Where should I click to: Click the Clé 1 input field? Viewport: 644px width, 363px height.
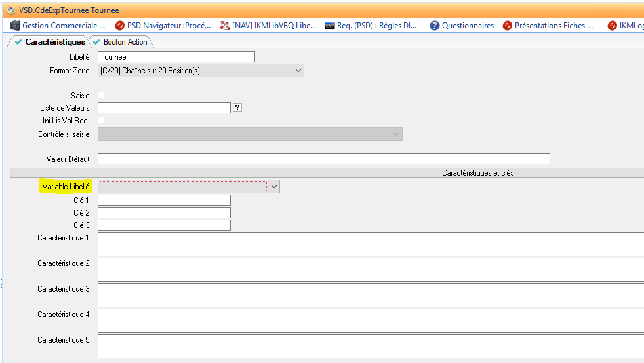click(x=164, y=200)
